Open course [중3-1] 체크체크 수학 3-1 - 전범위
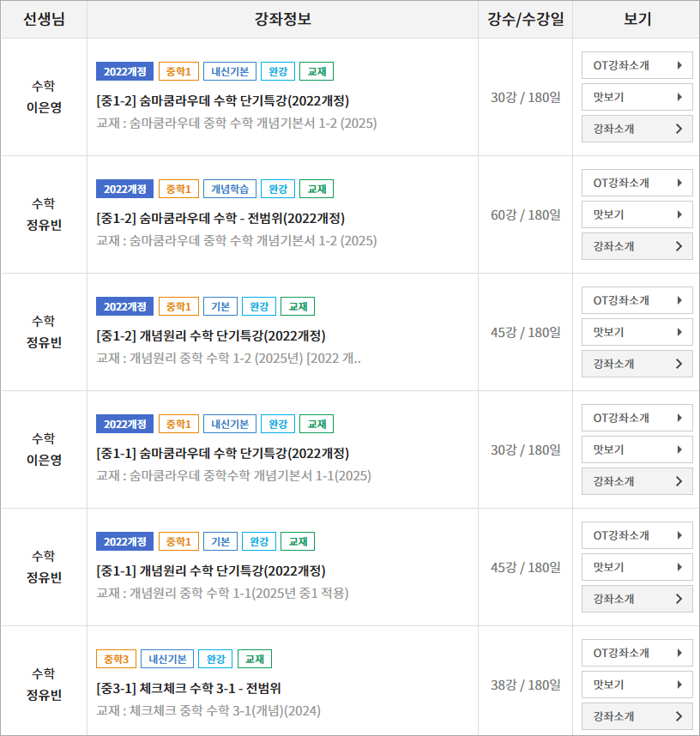 click(189, 688)
